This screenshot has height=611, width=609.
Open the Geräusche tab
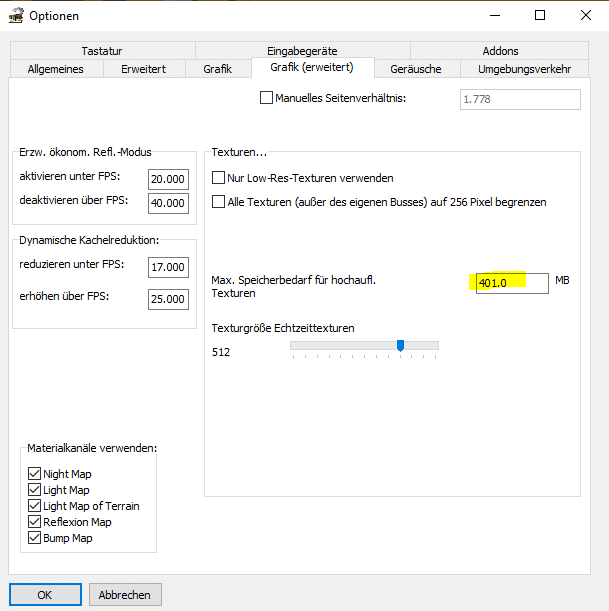point(417,69)
